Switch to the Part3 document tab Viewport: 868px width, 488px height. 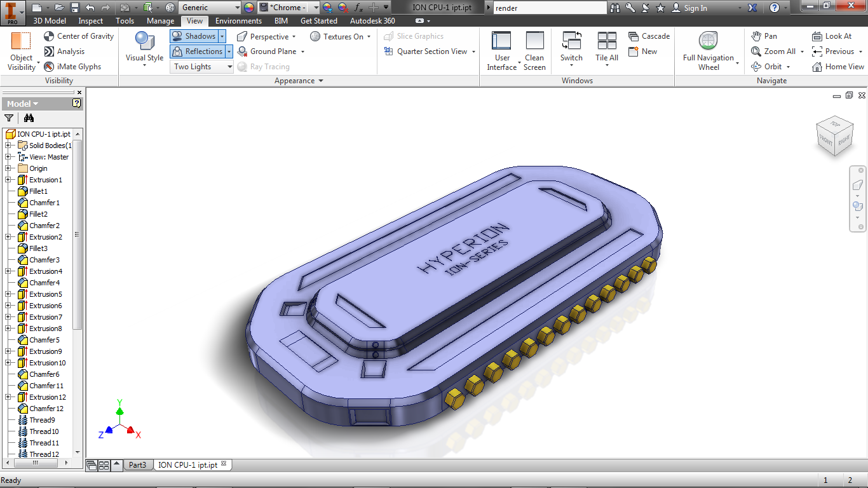(x=138, y=465)
